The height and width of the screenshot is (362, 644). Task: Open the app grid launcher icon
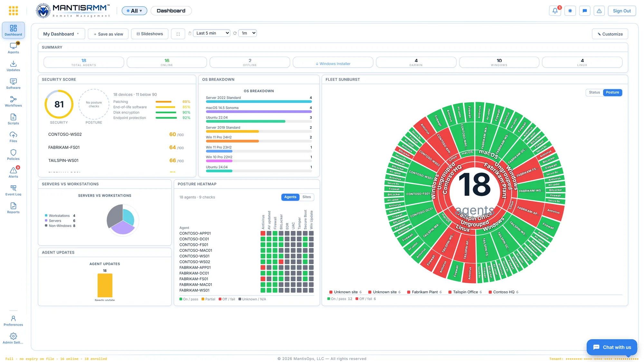(13, 11)
